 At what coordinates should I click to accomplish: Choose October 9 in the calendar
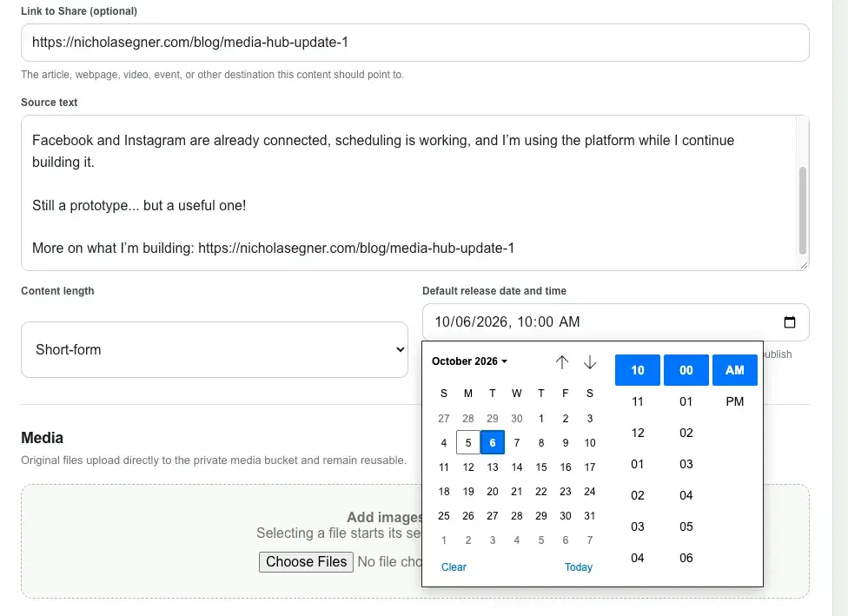pos(566,443)
